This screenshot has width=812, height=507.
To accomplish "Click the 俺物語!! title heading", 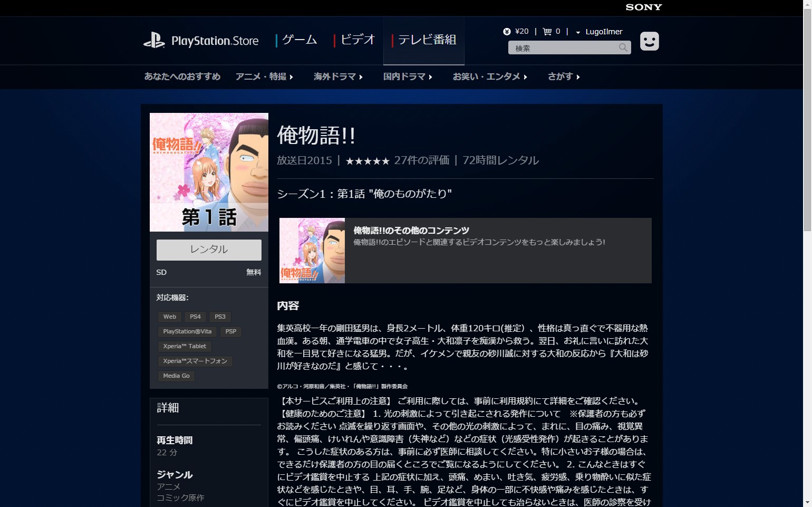I will 316,136.
